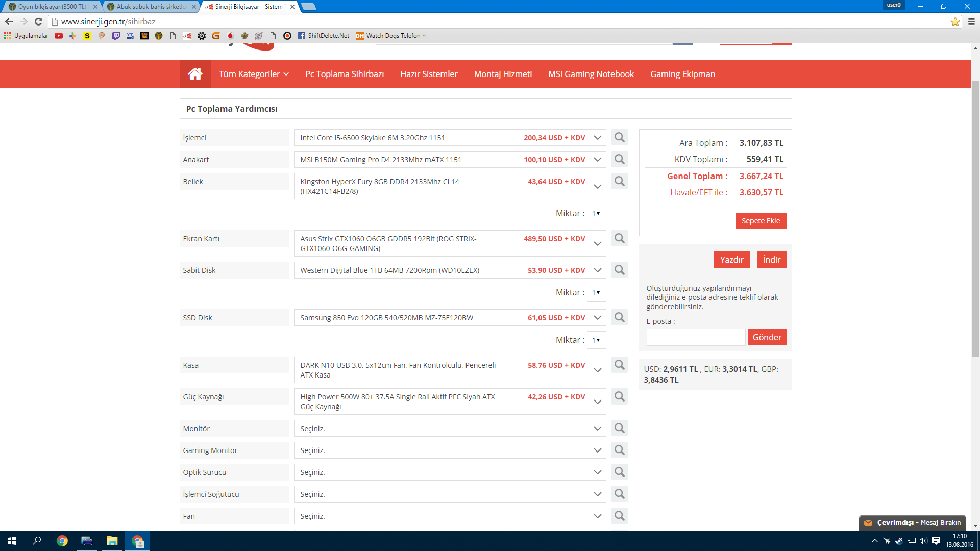The image size is (980, 551).
Task: Bookmark the page with the star icon
Action: pyautogui.click(x=955, y=21)
